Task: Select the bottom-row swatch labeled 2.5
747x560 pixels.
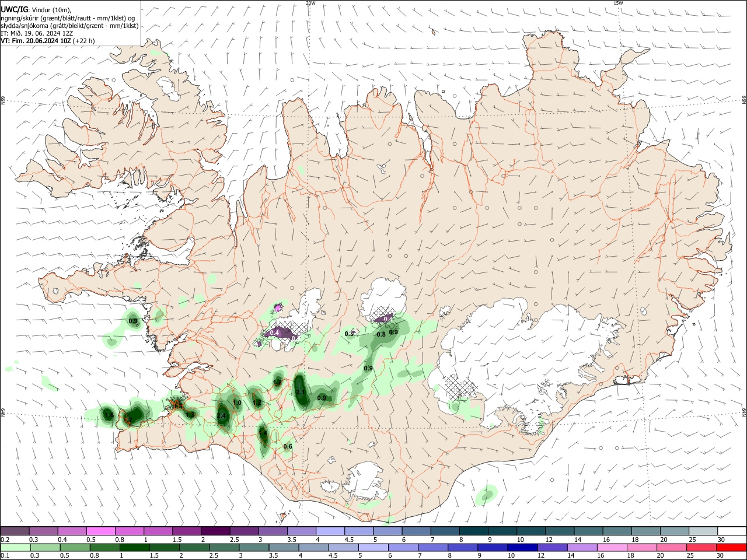Action: [224, 547]
